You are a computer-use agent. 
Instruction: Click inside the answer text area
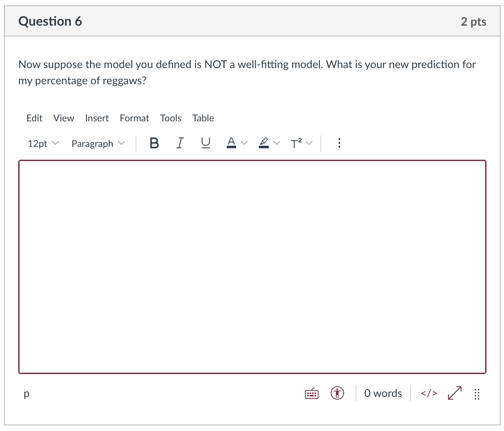[252, 267]
